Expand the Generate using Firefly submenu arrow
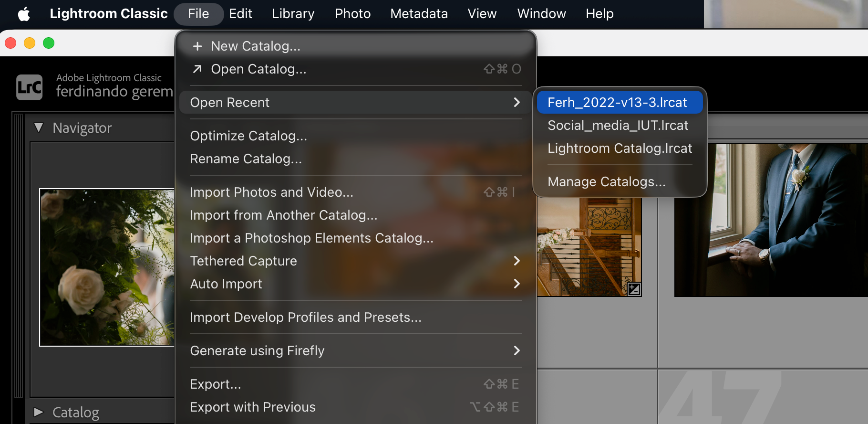The height and width of the screenshot is (424, 868). click(517, 350)
